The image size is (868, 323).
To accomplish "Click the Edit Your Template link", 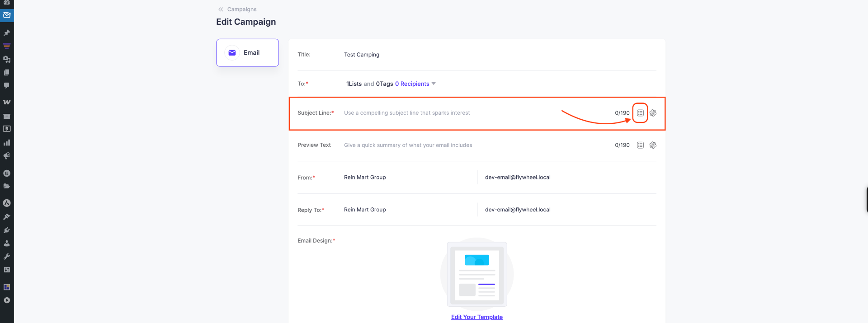I will [x=477, y=317].
